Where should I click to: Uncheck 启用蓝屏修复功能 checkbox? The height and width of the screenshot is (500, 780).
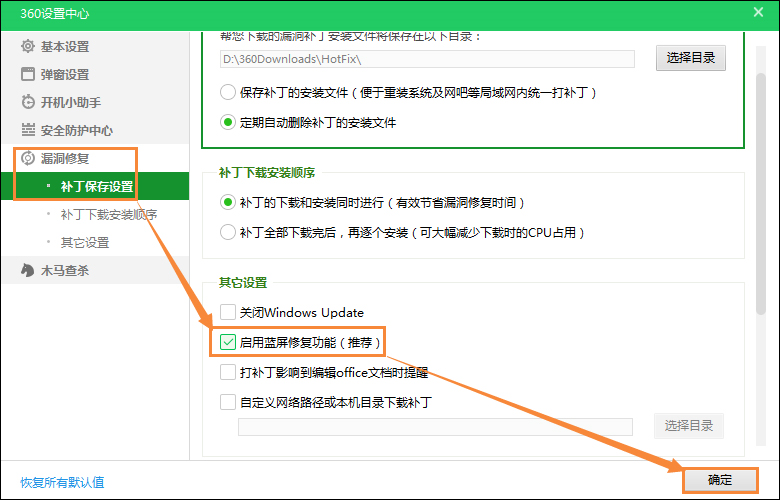[228, 342]
